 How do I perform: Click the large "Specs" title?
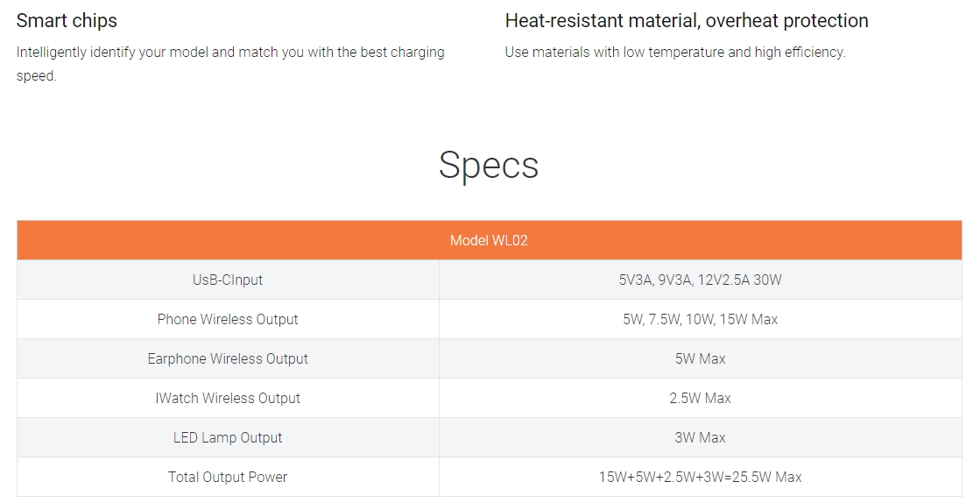pyautogui.click(x=489, y=165)
